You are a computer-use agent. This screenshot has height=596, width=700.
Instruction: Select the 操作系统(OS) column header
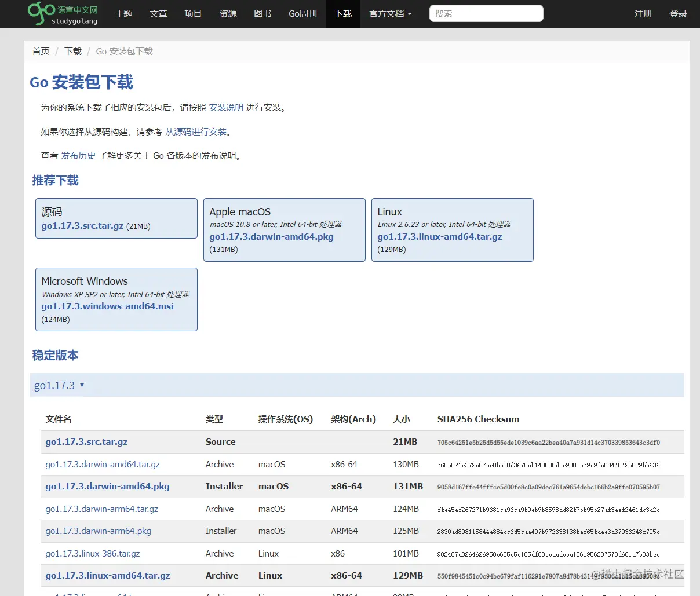coord(285,419)
